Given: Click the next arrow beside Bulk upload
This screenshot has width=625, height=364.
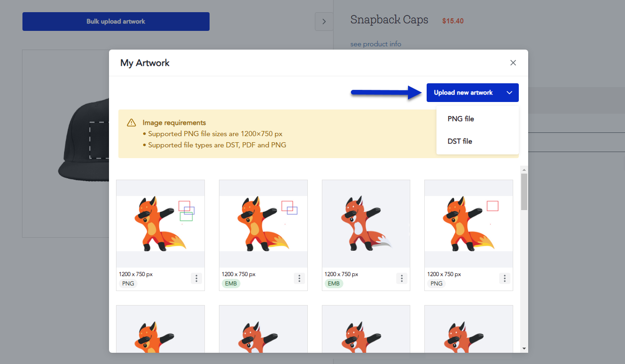Looking at the screenshot, I should pos(324,22).
